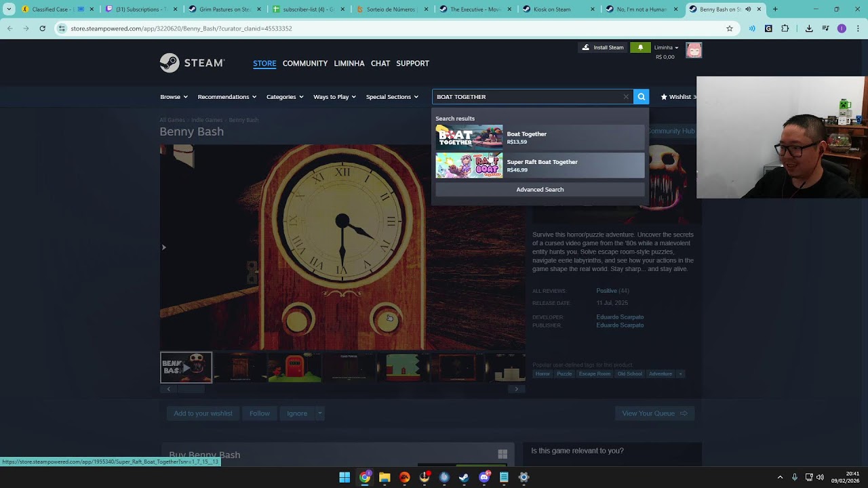The height and width of the screenshot is (488, 868).
Task: Expand the Recommendations dropdown
Action: [x=227, y=97]
